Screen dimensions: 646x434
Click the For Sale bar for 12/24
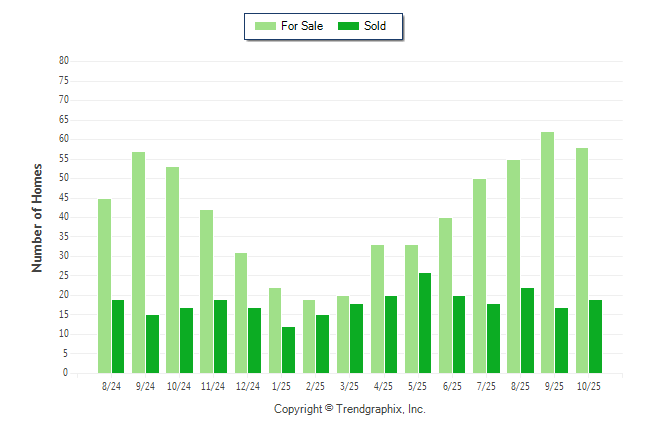point(241,313)
